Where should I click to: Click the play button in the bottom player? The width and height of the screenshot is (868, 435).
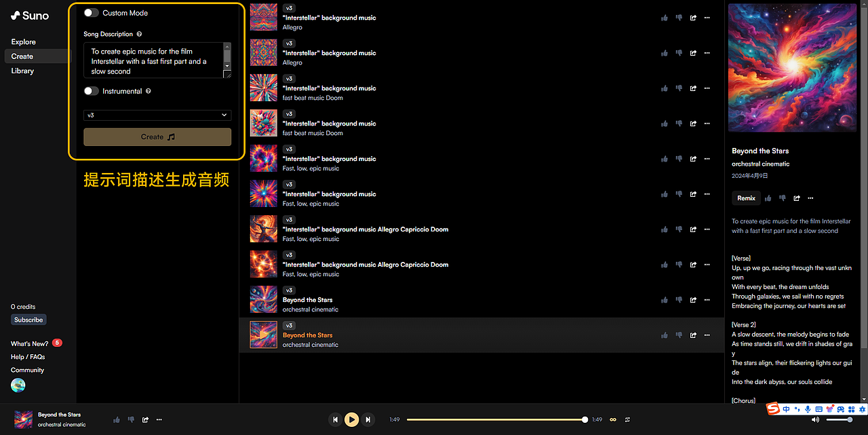coord(351,419)
